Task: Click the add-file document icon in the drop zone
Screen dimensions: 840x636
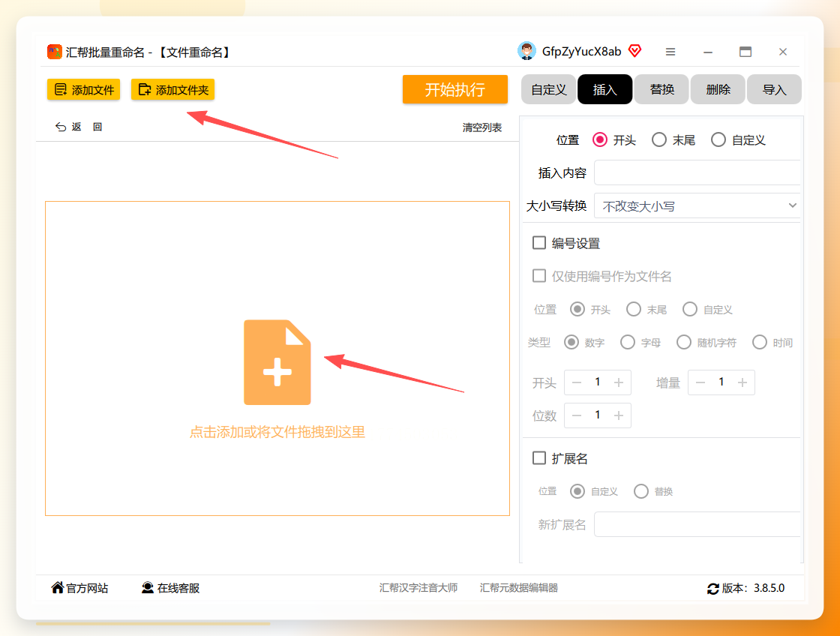Action: point(277,362)
